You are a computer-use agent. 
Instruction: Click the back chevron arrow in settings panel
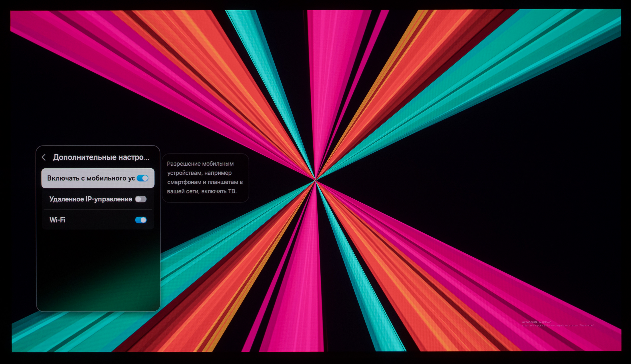[44, 157]
